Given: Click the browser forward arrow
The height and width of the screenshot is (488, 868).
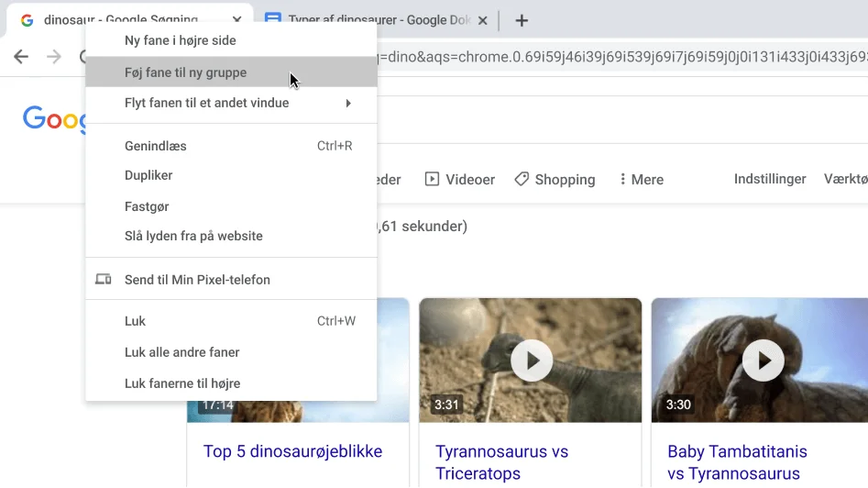Looking at the screenshot, I should 54,57.
